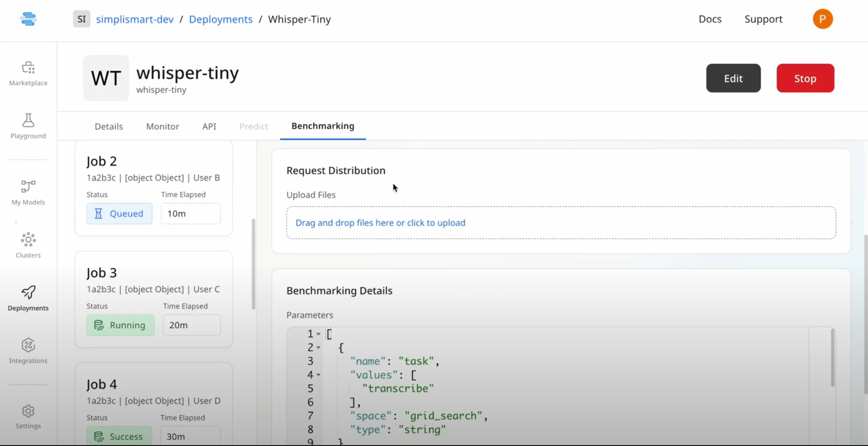The height and width of the screenshot is (446, 868).
Task: Click the file upload drop zone
Action: tap(561, 223)
